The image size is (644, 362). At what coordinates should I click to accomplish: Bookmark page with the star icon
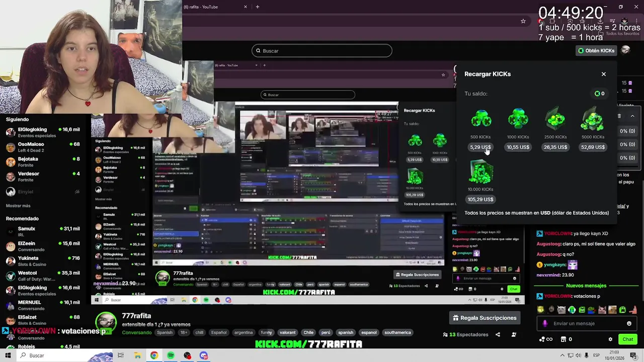(x=523, y=21)
